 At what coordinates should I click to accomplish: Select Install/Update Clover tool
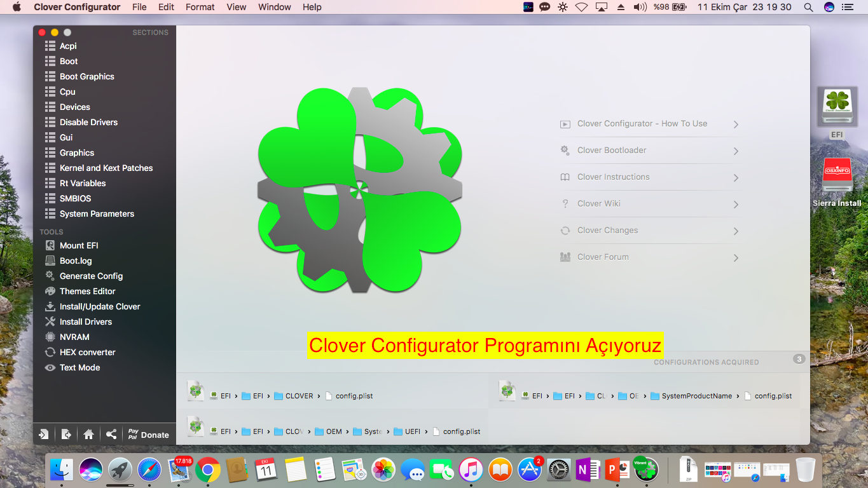point(99,306)
